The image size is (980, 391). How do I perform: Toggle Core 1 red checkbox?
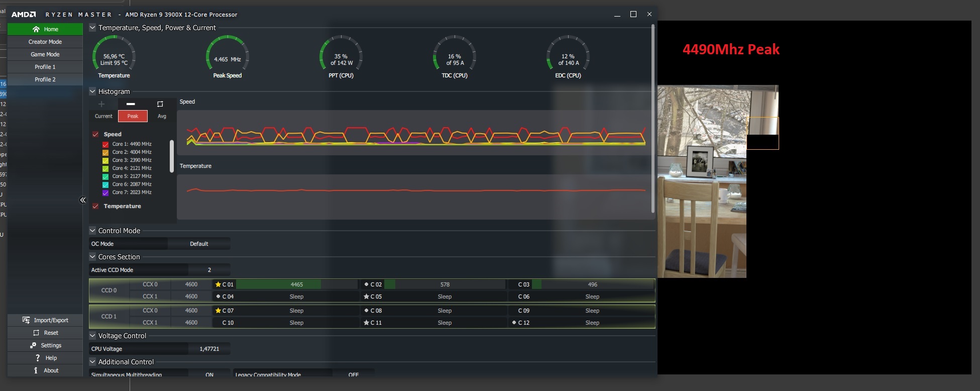[105, 144]
